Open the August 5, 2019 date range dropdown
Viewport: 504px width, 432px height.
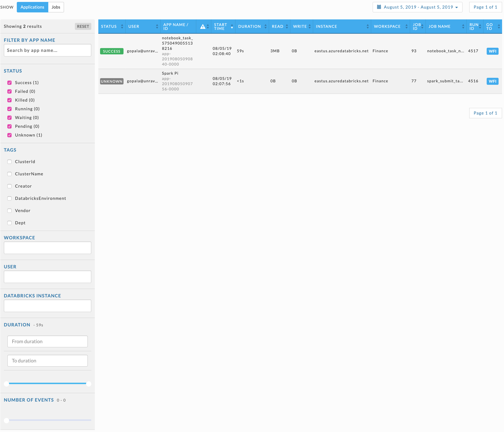coord(417,7)
